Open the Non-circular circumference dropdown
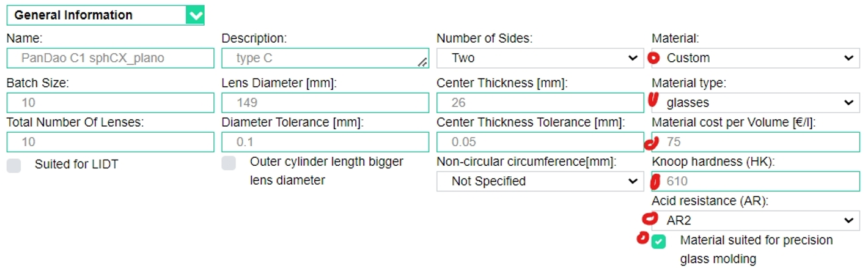868x268 pixels. click(540, 181)
